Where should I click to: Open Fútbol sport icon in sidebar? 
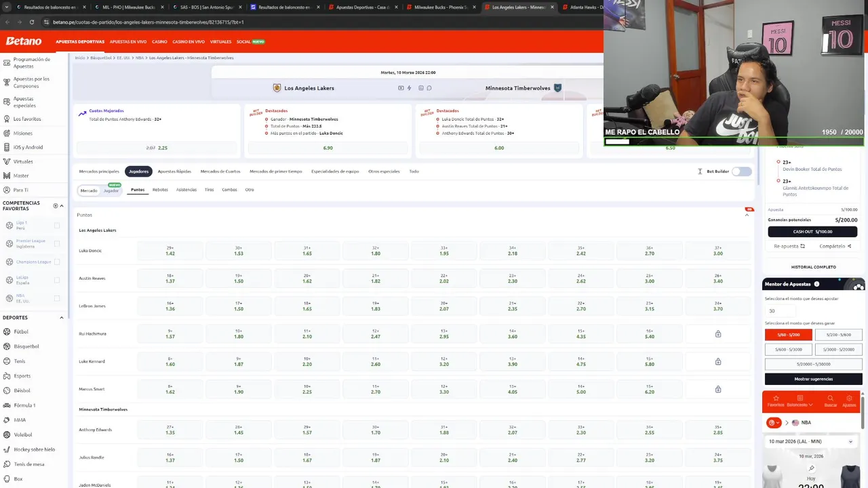coord(7,332)
